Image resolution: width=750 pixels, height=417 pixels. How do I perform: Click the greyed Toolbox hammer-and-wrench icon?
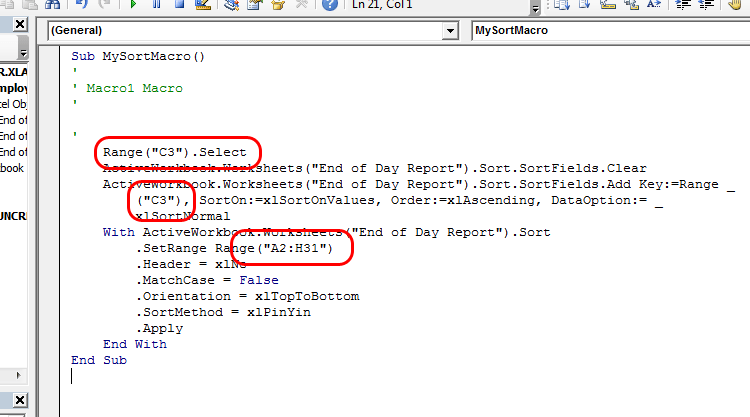pos(301,4)
